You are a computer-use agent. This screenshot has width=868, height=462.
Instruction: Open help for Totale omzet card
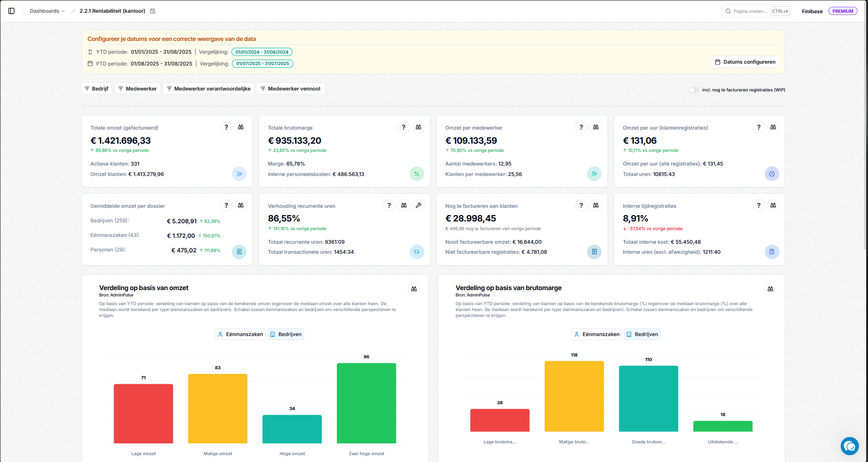click(x=226, y=127)
